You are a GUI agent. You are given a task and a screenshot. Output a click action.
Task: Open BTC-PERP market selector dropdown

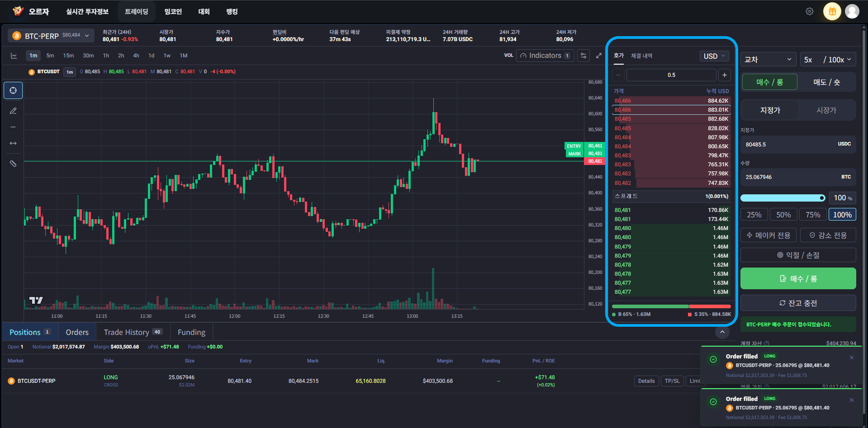point(51,36)
